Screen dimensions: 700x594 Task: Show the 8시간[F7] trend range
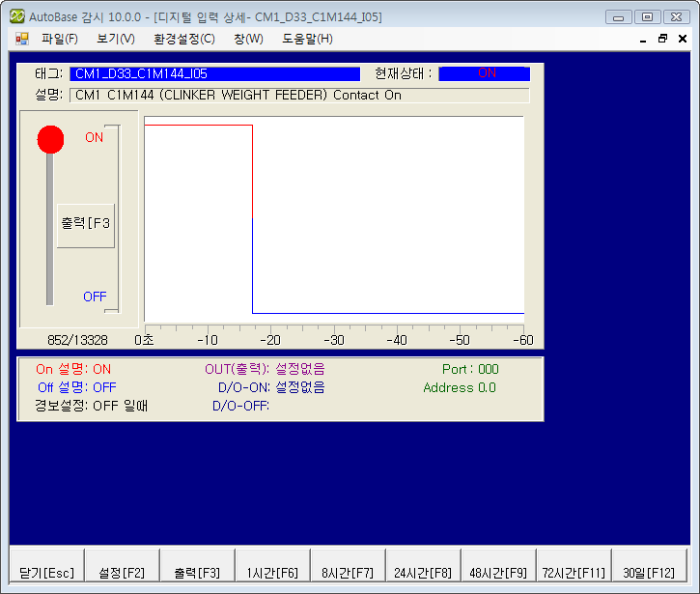(348, 566)
